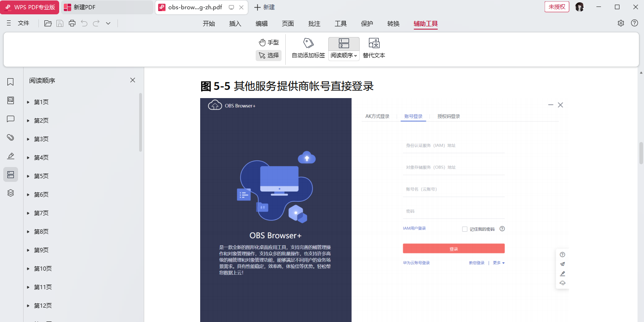Click the WPS PDF专业版 home tab

click(x=30, y=7)
